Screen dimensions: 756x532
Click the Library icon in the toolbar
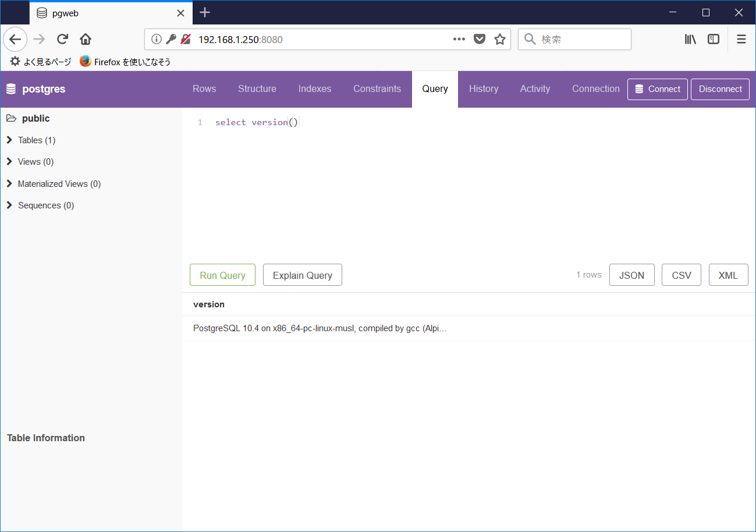tap(690, 39)
